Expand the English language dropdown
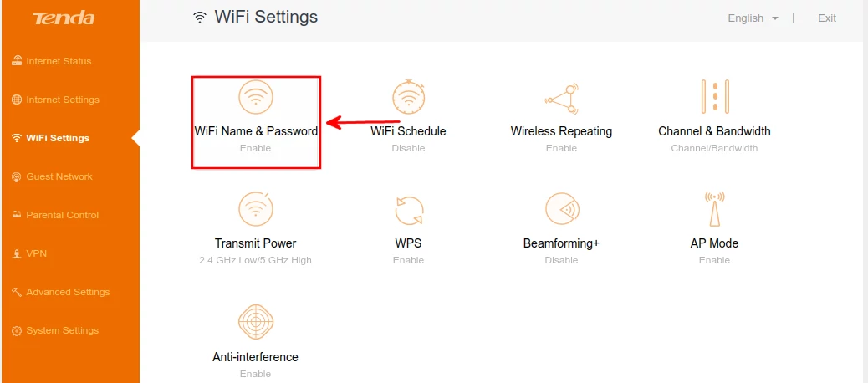The width and height of the screenshot is (868, 383). click(753, 18)
